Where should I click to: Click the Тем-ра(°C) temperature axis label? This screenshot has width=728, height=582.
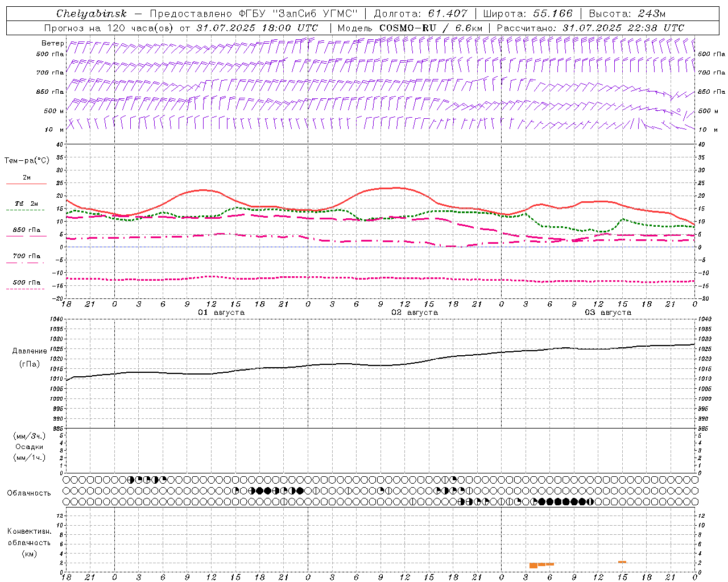(27, 161)
